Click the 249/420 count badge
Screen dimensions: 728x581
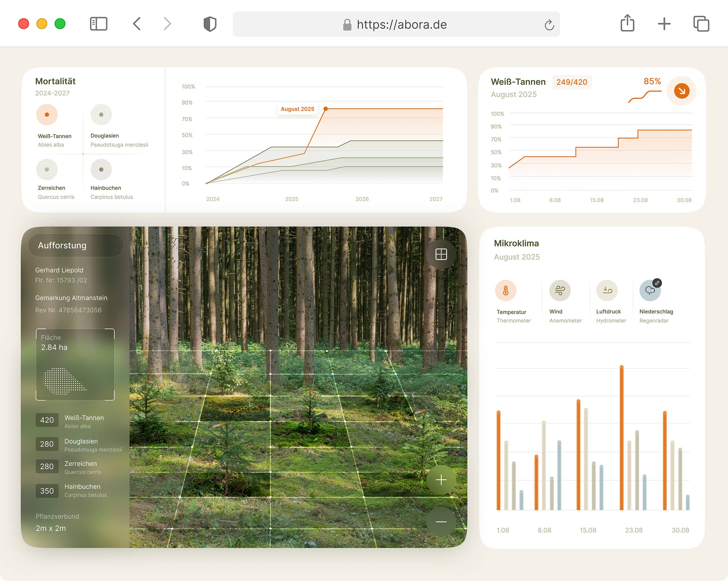[x=572, y=82]
